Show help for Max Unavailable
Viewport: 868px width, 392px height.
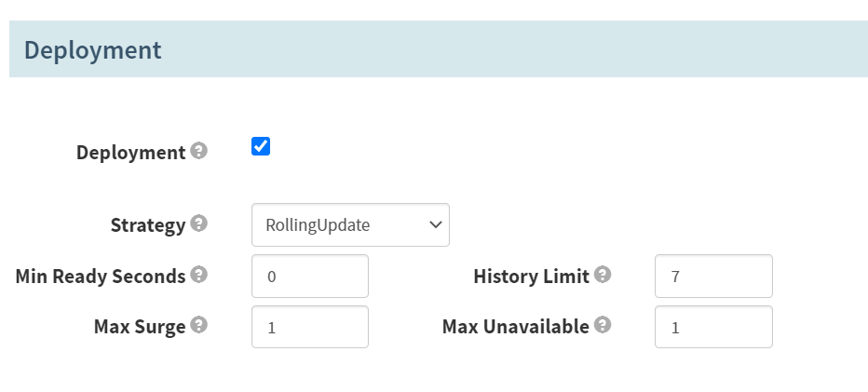coord(603,325)
